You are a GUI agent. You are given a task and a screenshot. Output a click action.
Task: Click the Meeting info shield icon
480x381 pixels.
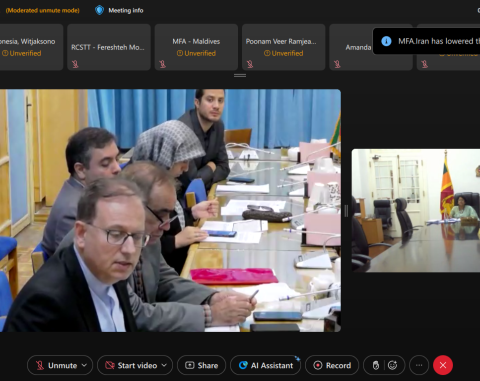point(99,10)
